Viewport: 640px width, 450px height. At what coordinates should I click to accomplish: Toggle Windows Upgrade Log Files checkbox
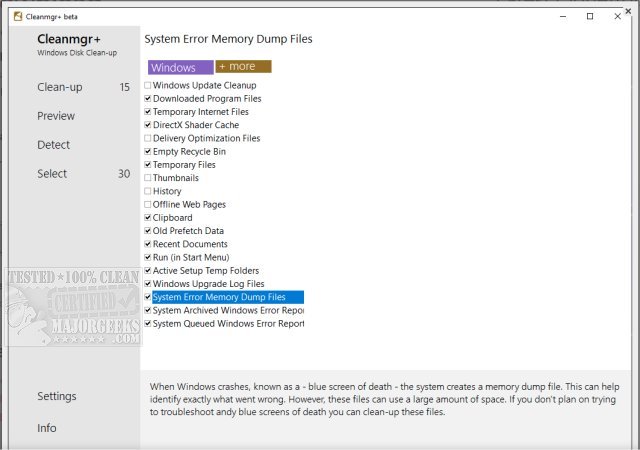tap(148, 284)
